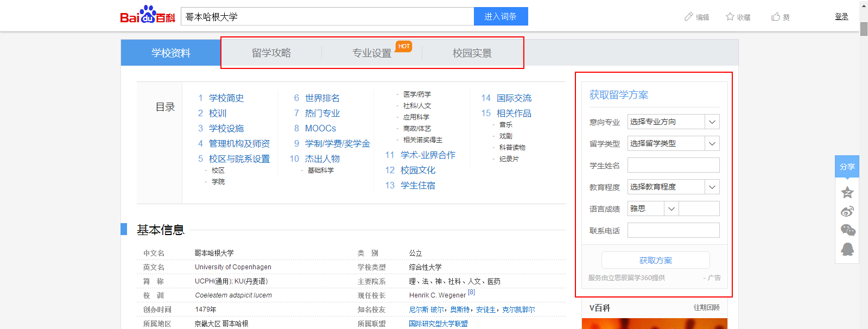868x329 pixels.
Task: Share to WeChat from the share sidebar
Action: click(847, 230)
